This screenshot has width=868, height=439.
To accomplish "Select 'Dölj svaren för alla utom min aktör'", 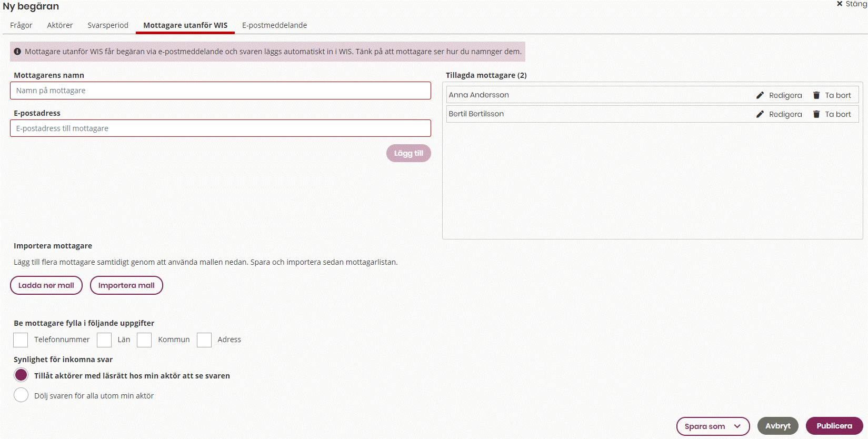I will (x=21, y=395).
